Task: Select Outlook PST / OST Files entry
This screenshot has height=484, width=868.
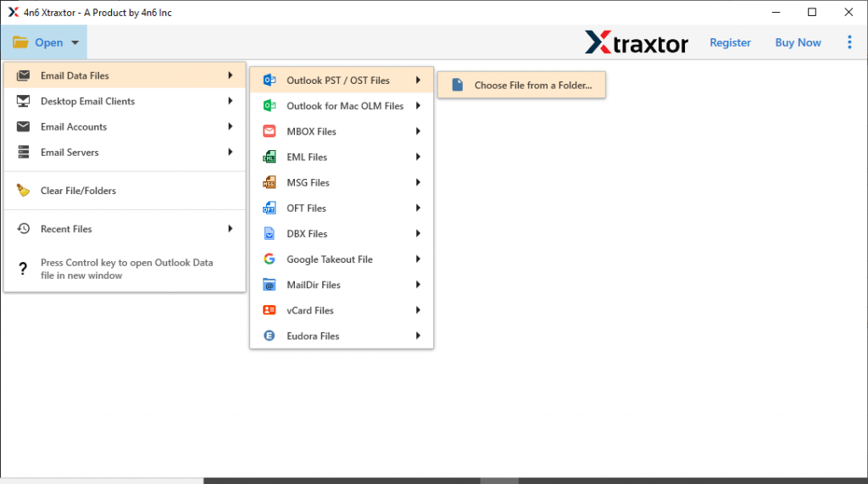Action: (x=342, y=81)
